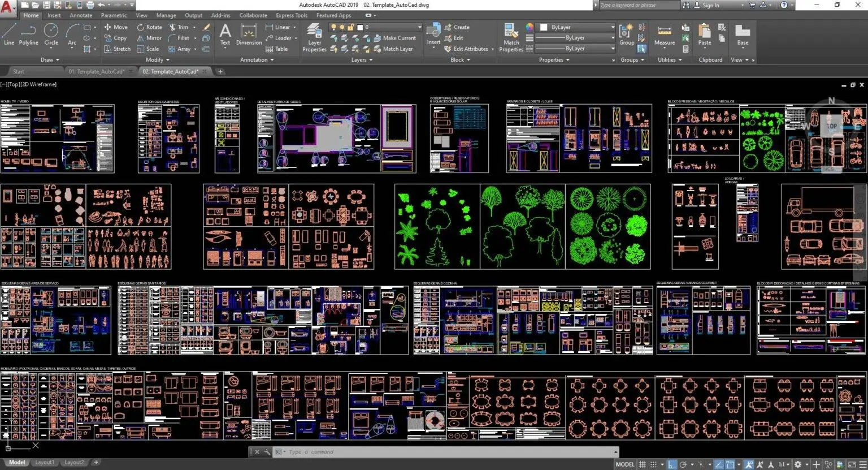Toggle drawing grid display in status bar

click(x=643, y=464)
